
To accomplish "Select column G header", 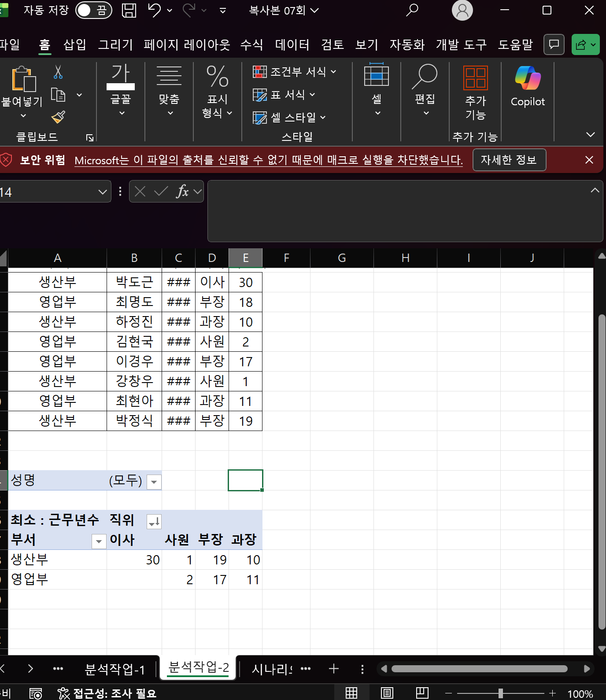I will pyautogui.click(x=342, y=258).
